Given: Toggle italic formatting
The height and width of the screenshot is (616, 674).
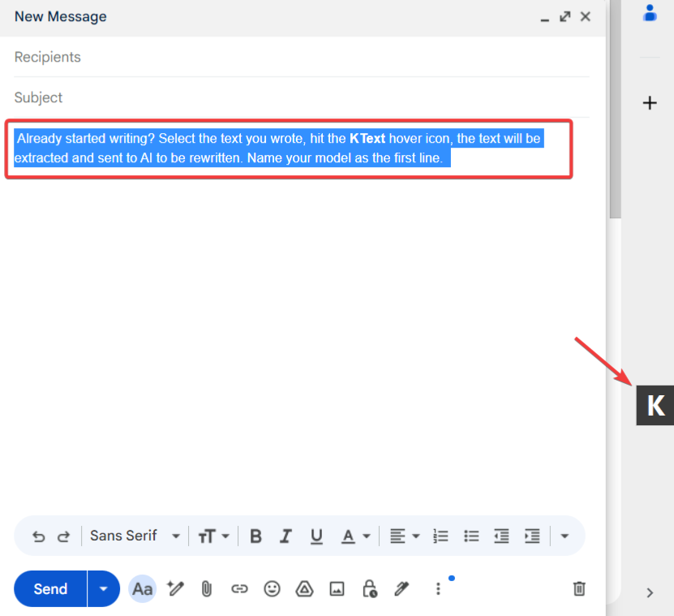Looking at the screenshot, I should 285,536.
